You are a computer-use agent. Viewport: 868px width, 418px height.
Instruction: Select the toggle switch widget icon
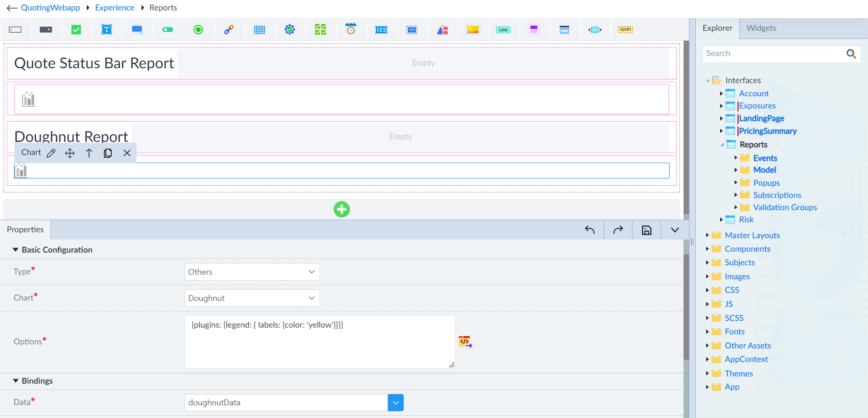click(168, 30)
